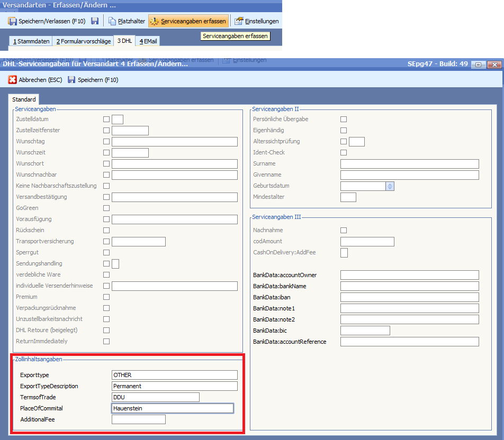Screen dimensions: 504x440
Task: Focus the PlaceOfCommital field with Hauenstein
Action: (x=172, y=408)
